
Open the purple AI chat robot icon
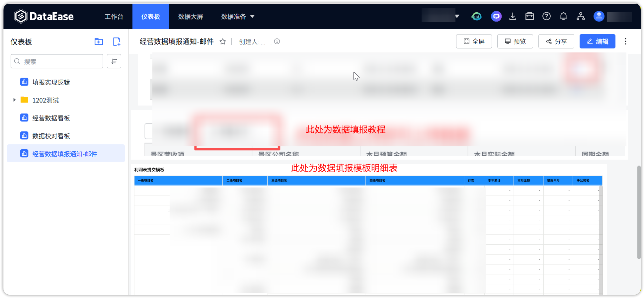pyautogui.click(x=496, y=16)
